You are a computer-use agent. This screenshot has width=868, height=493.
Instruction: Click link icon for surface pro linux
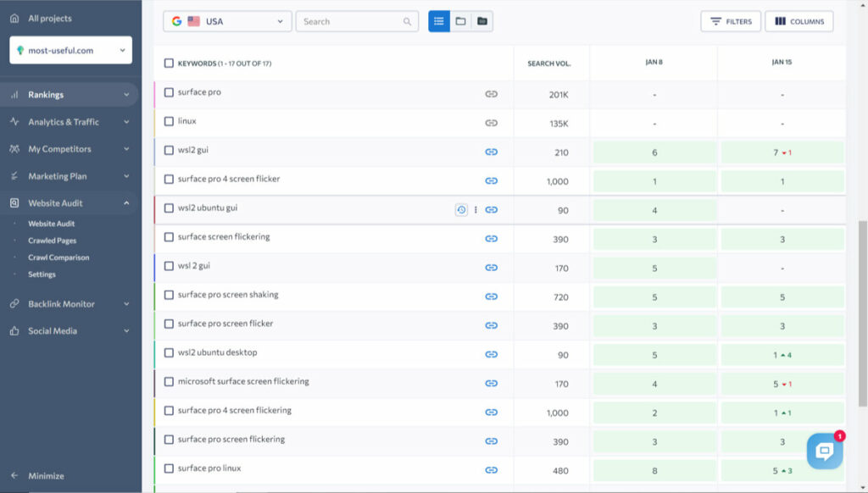(491, 470)
